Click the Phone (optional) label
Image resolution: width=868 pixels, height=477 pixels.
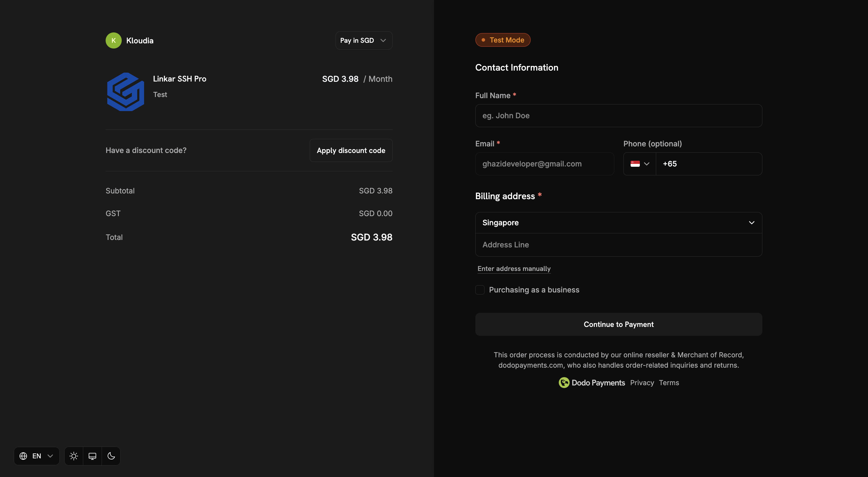652,144
